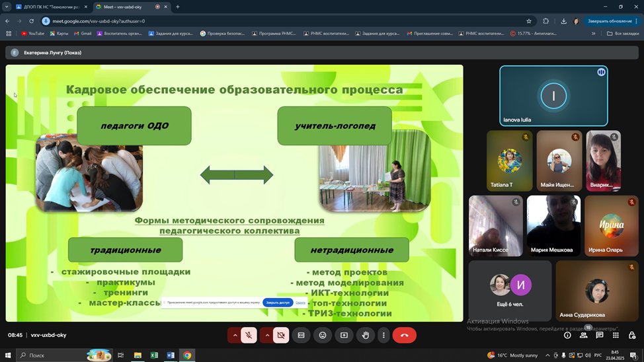Open the tab search dropdown arrow

pos(7,7)
